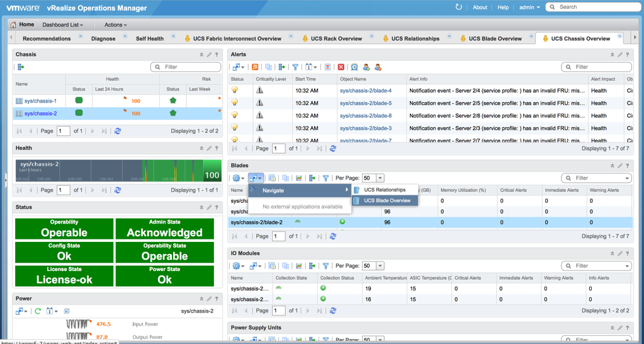
Task: Click the Home house icon
Action: pyautogui.click(x=13, y=25)
